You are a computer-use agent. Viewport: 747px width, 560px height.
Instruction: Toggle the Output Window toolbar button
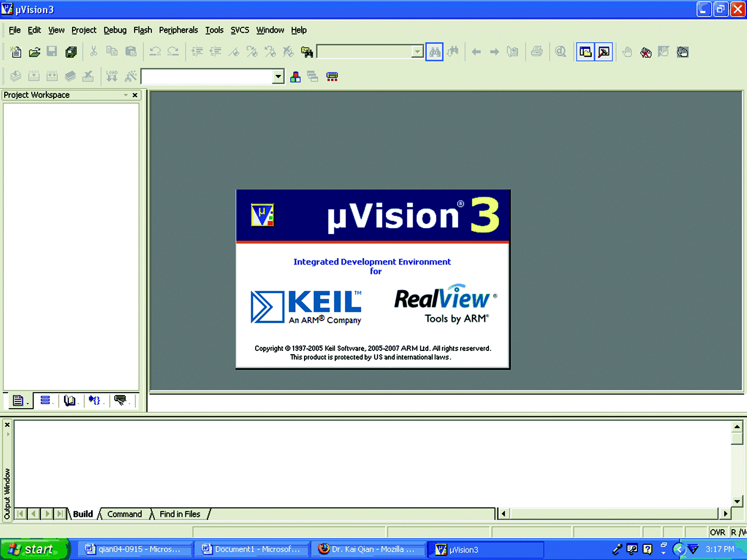click(x=604, y=52)
